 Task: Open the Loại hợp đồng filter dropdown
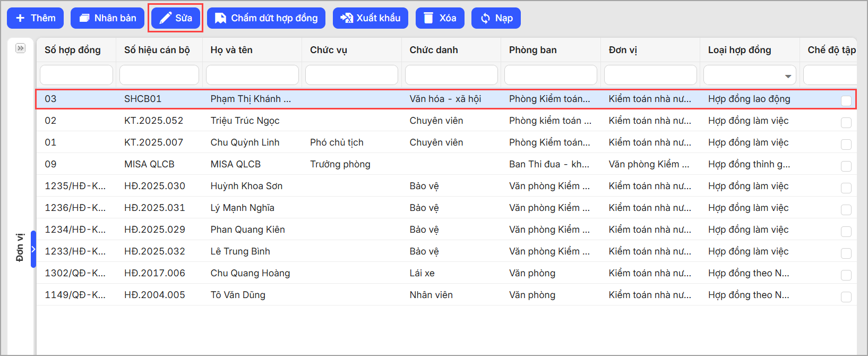click(788, 76)
